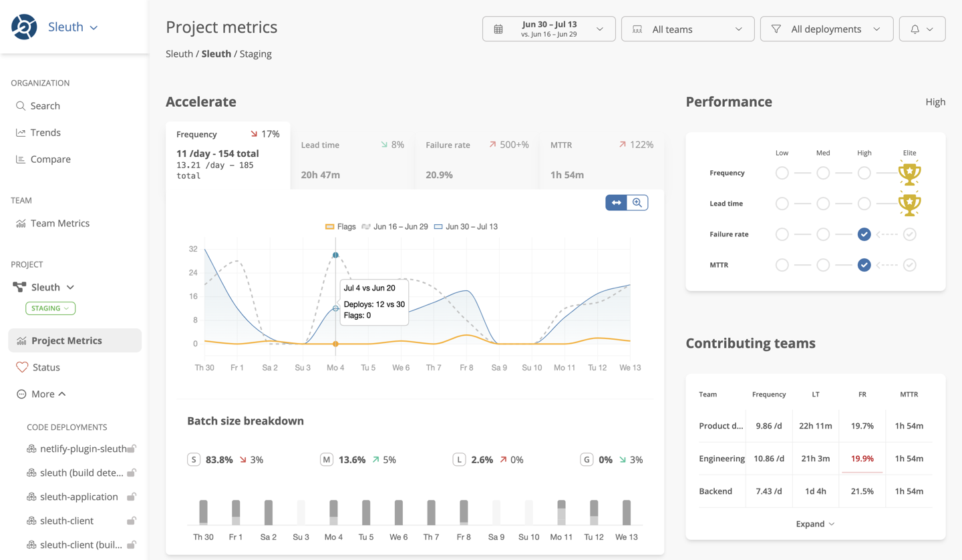Screen dimensions: 962x560
Task: Open the notifications bell dropdown chevron
Action: pyautogui.click(x=930, y=29)
